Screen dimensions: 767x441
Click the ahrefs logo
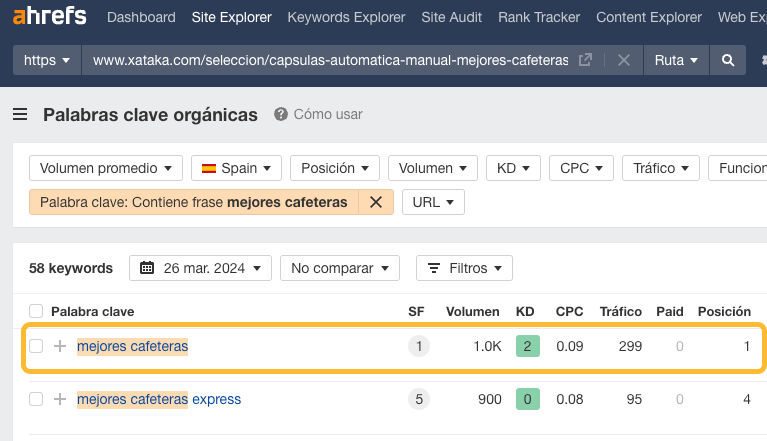[x=49, y=16]
